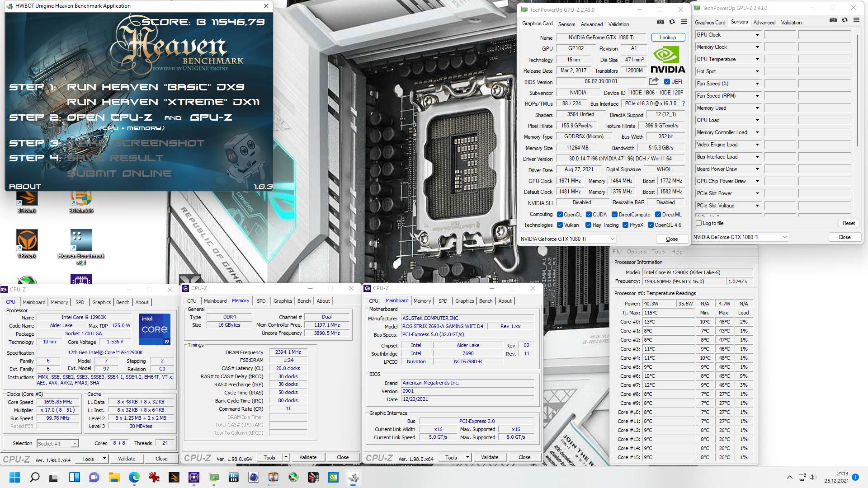This screenshot has width=868, height=488.
Task: Click RUN HEAVEN "XTREME" DX11
Action: (163, 102)
